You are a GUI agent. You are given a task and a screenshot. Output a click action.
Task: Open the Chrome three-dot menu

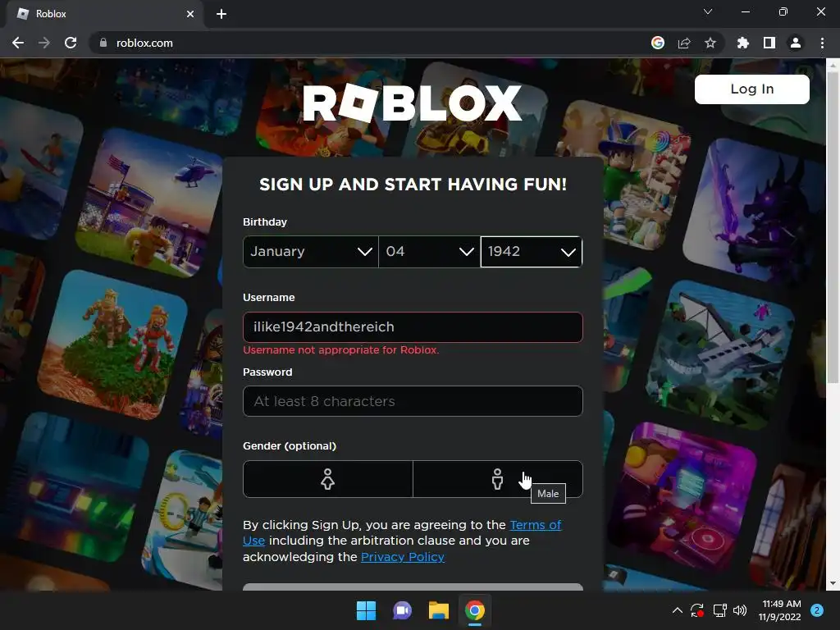pyautogui.click(x=822, y=43)
